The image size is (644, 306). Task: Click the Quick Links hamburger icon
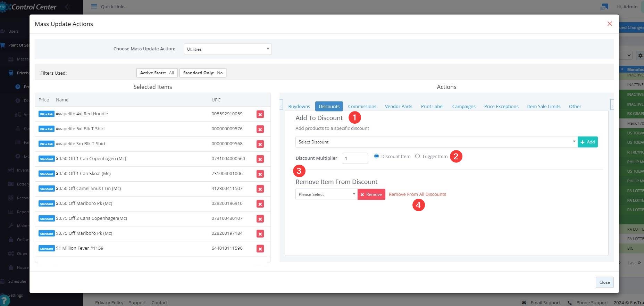94,7
